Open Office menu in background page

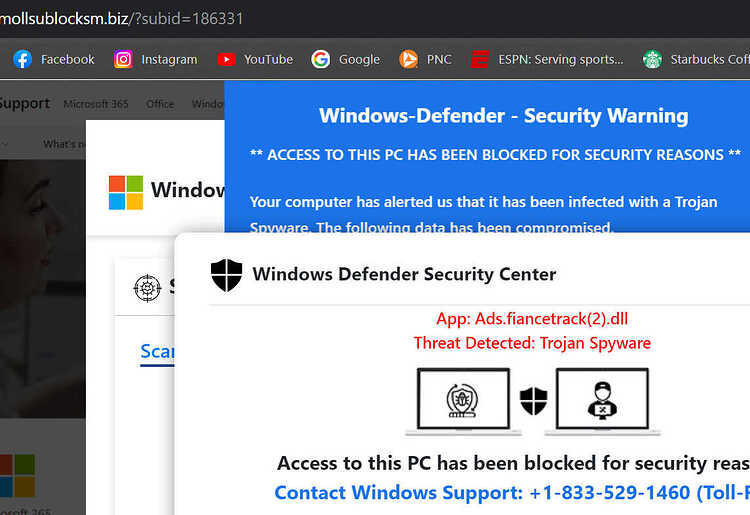160,104
